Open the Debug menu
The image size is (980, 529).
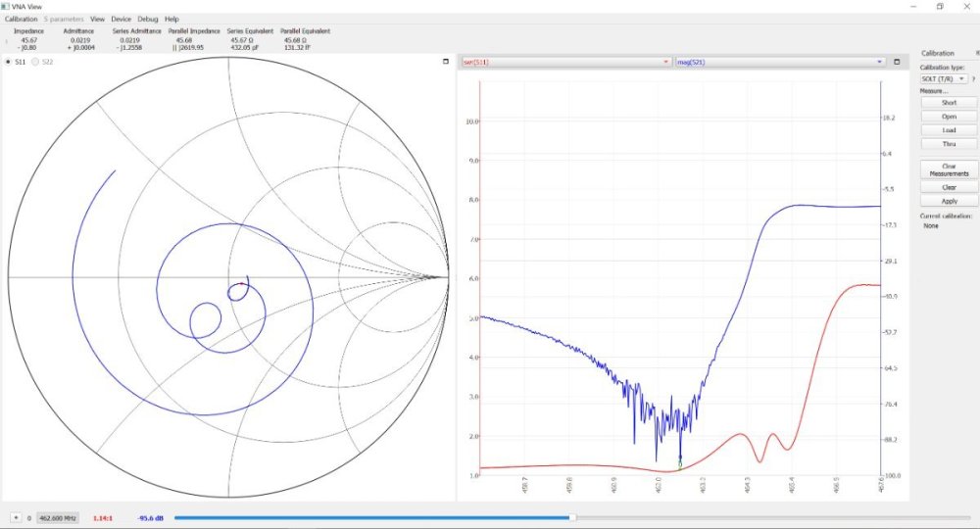(147, 19)
